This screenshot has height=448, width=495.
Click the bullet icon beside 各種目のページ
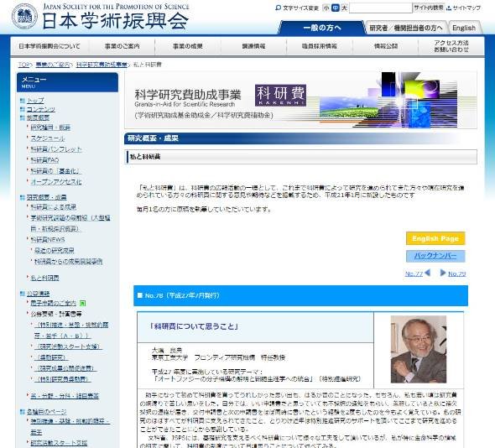tap(23, 412)
